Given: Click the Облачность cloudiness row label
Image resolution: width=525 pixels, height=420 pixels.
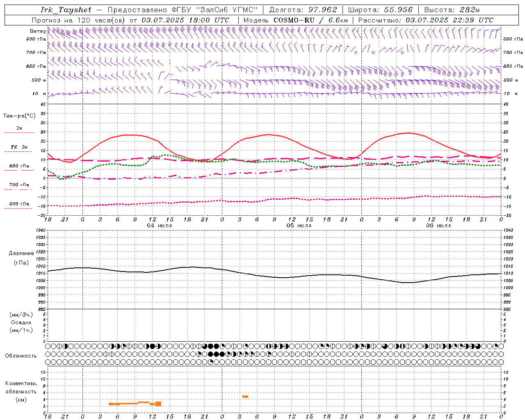Looking at the screenshot, I should coord(21,356).
